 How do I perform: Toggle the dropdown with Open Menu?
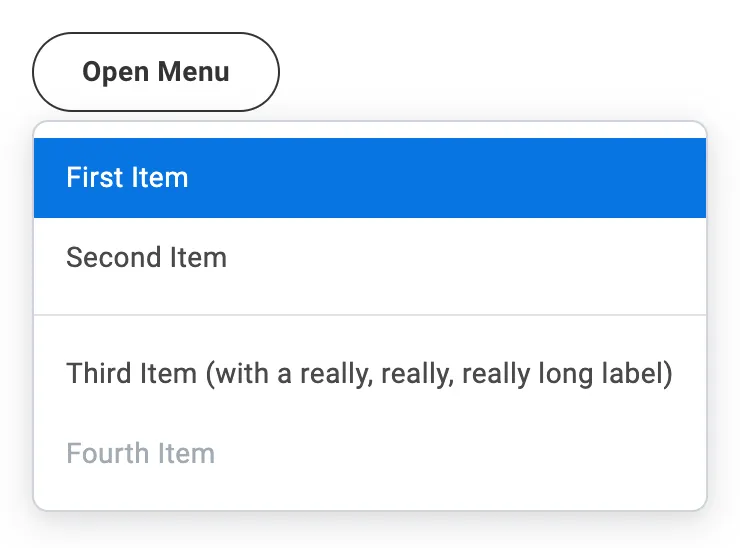click(156, 72)
